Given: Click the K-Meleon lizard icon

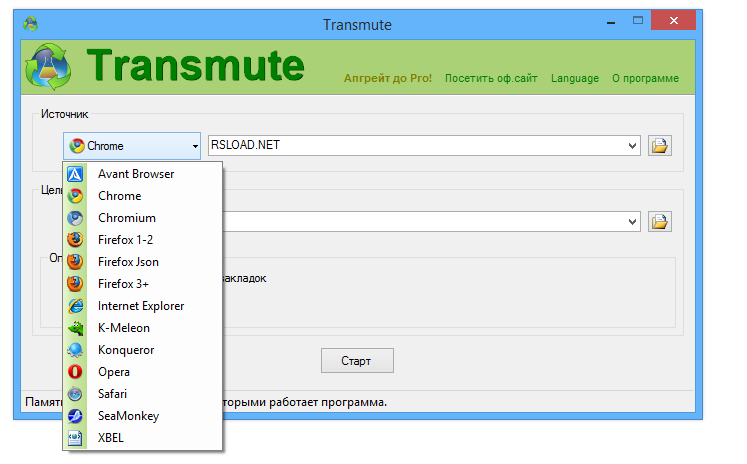Looking at the screenshot, I should click(75, 328).
